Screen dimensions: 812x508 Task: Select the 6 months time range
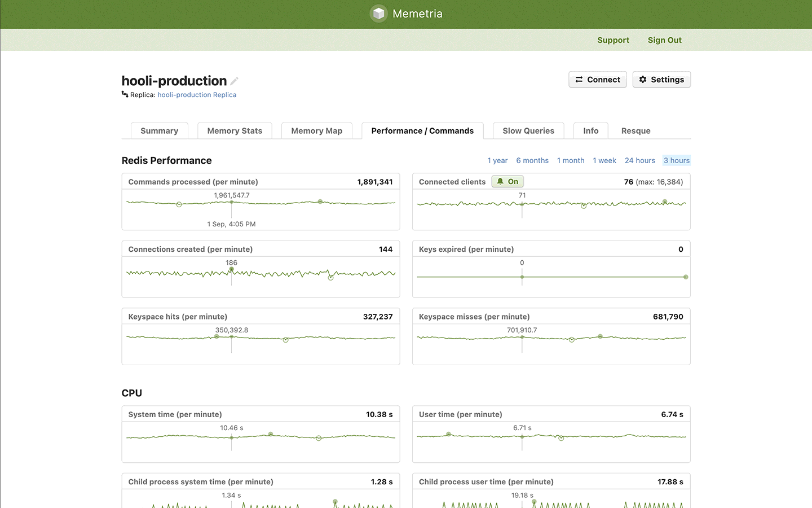[x=532, y=160]
